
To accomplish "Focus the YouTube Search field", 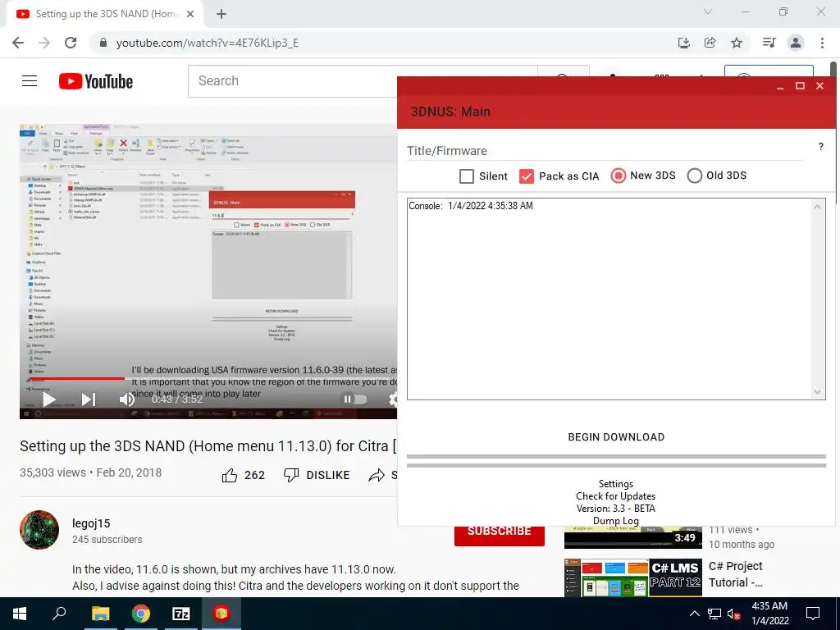I will (x=293, y=81).
